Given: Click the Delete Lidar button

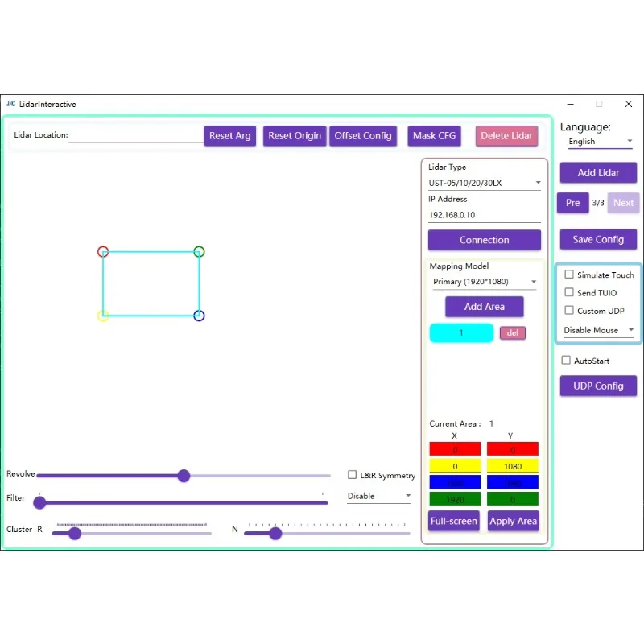Looking at the screenshot, I should (x=507, y=136).
